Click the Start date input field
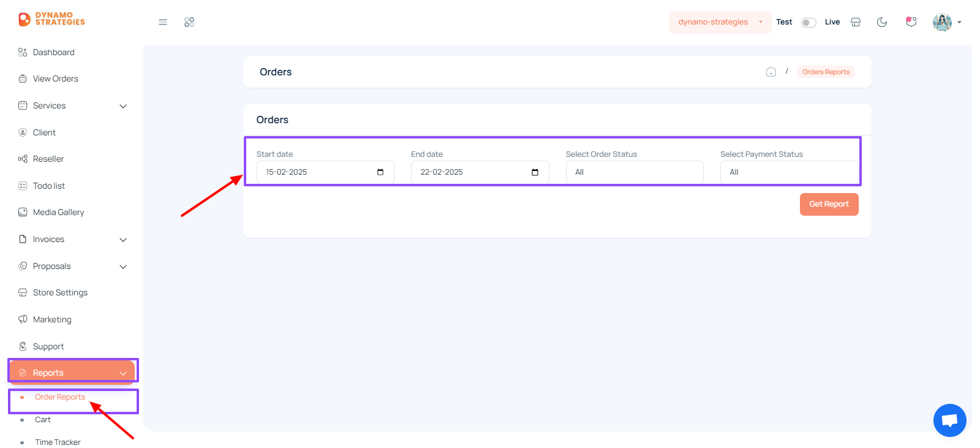 point(325,172)
